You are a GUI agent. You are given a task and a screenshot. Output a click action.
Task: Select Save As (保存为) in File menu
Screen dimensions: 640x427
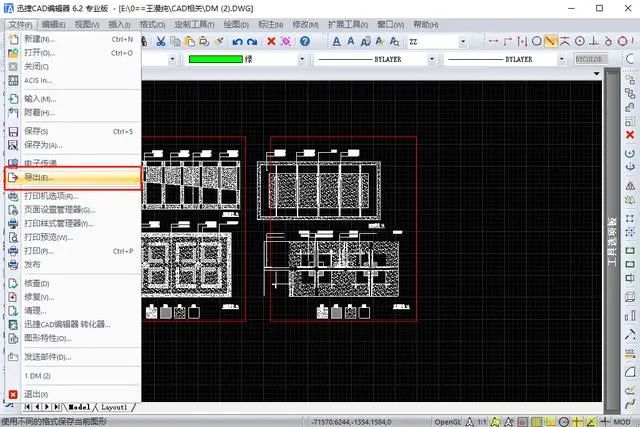73,145
